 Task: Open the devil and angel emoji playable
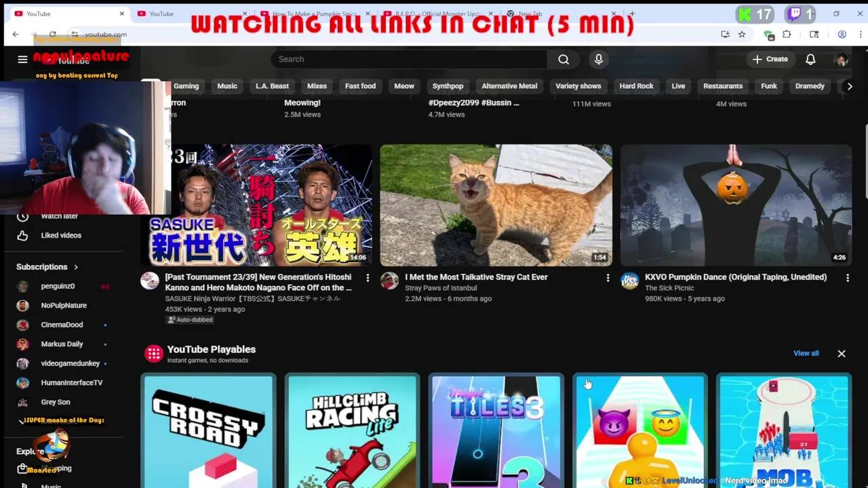click(640, 431)
